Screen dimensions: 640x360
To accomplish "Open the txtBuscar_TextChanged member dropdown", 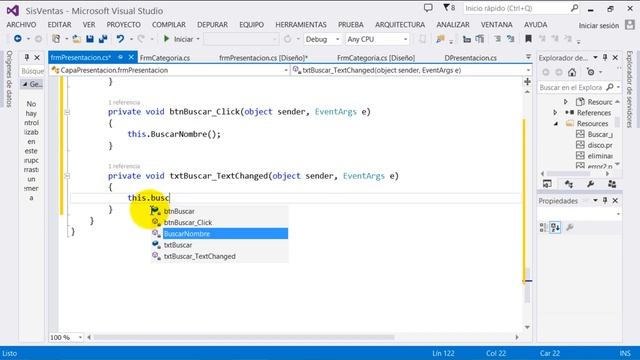I will [x=411, y=70].
